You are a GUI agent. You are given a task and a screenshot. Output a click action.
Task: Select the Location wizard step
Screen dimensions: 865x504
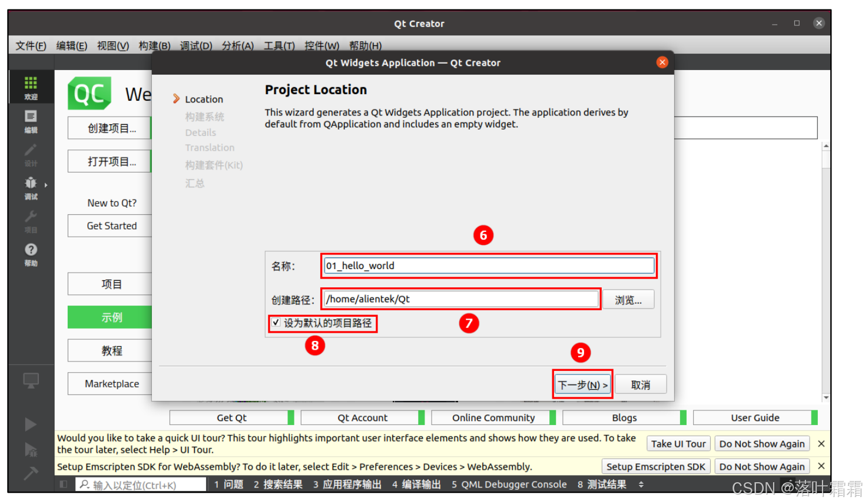coord(204,99)
